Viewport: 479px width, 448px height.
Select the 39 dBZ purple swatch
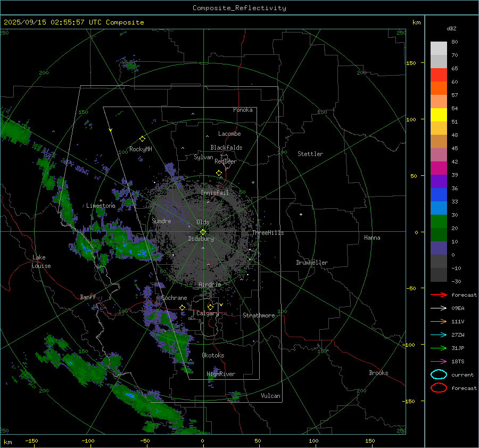[x=439, y=181]
